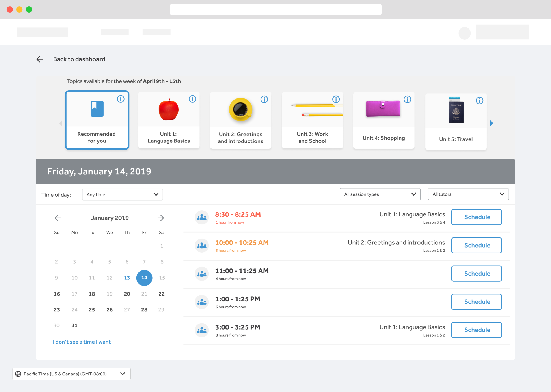Click group session icon for 8:30 AM slot
Screen dimensions: 551x392
click(x=201, y=218)
